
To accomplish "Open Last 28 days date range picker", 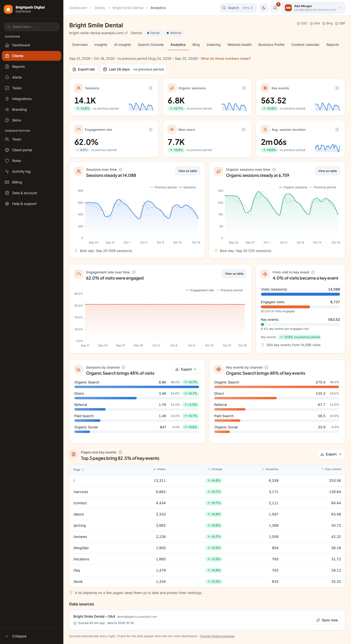I will [133, 69].
